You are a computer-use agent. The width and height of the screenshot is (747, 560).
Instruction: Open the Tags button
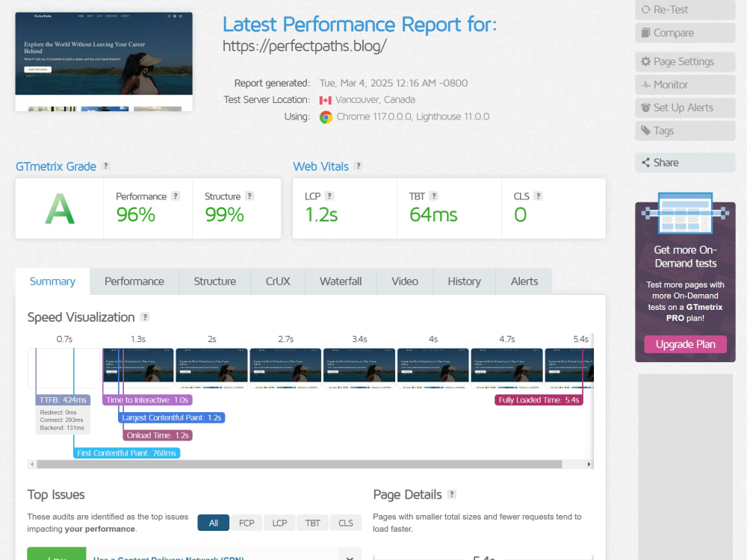(x=685, y=131)
